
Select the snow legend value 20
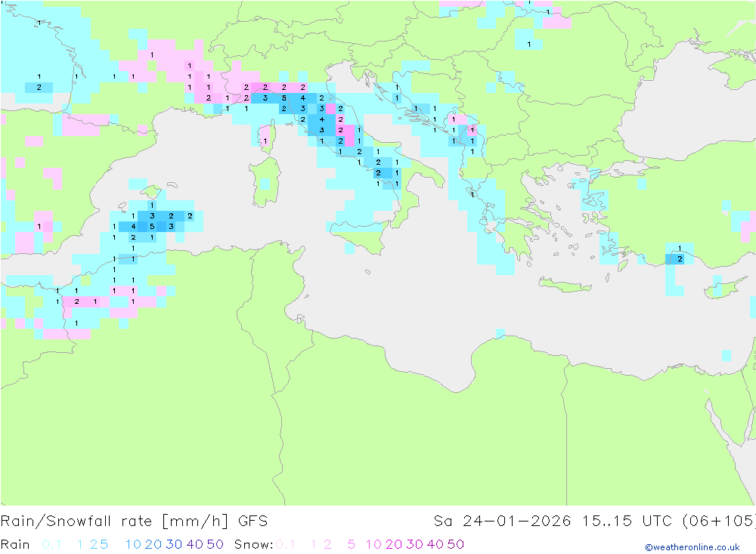pyautogui.click(x=394, y=544)
